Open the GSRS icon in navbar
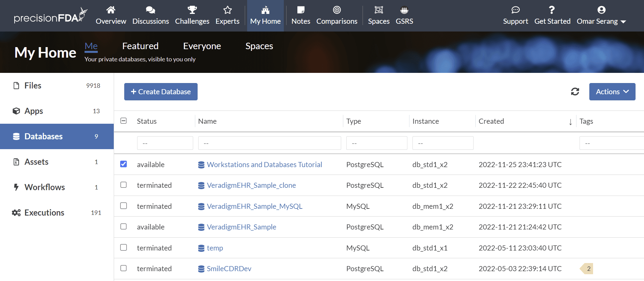Viewport: 644px width, 281px height. point(404,10)
